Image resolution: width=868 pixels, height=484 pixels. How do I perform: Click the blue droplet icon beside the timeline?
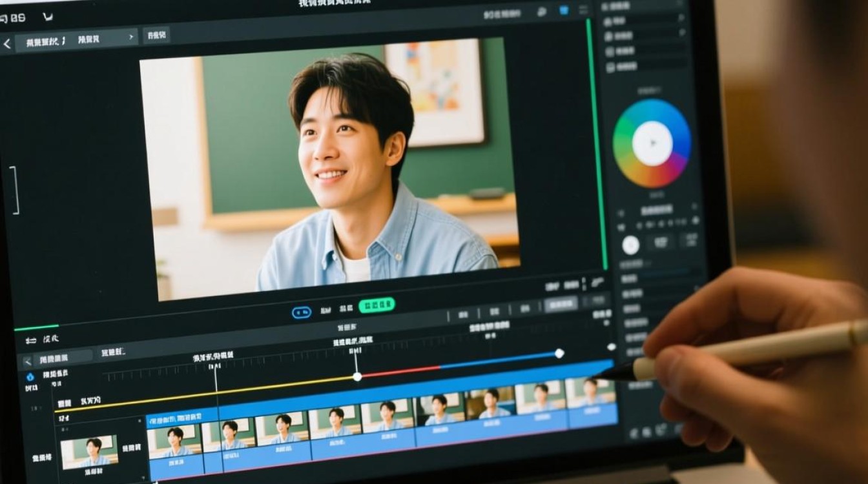[x=29, y=377]
